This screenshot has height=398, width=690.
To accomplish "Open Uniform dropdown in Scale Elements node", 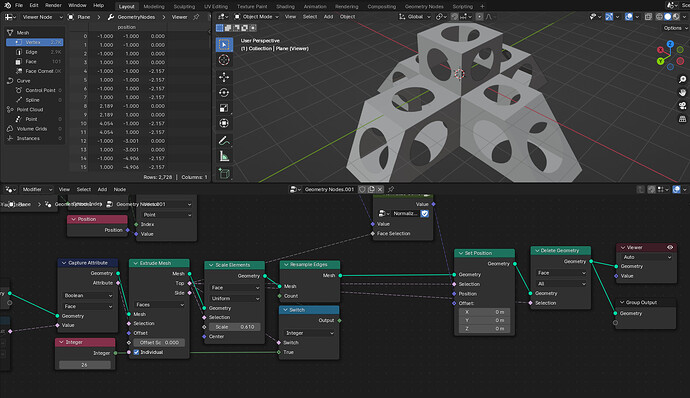I will (x=235, y=298).
